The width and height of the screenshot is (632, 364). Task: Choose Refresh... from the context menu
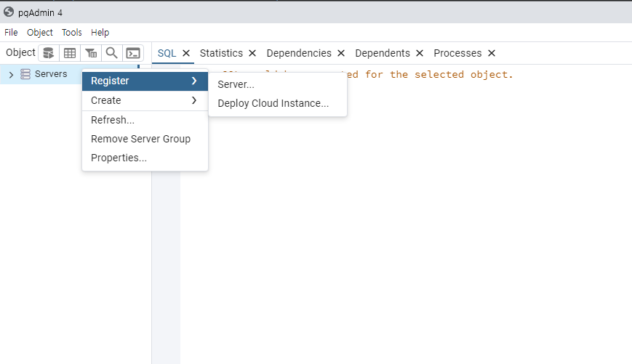[145, 120]
